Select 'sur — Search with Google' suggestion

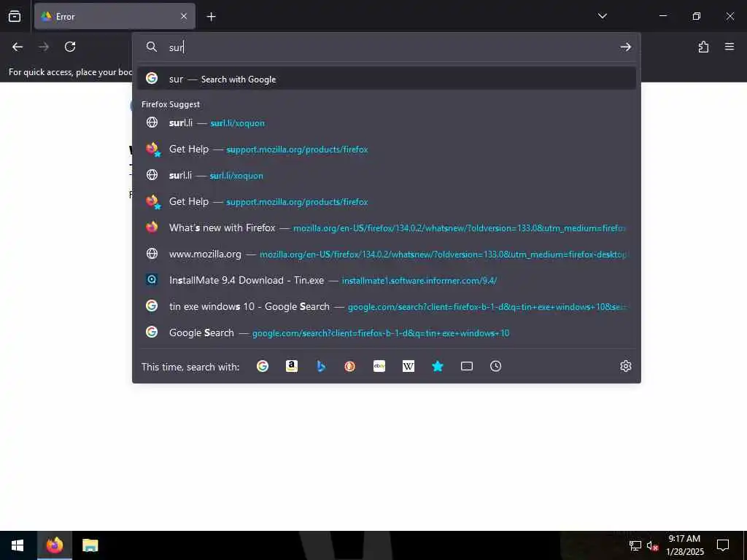point(387,79)
